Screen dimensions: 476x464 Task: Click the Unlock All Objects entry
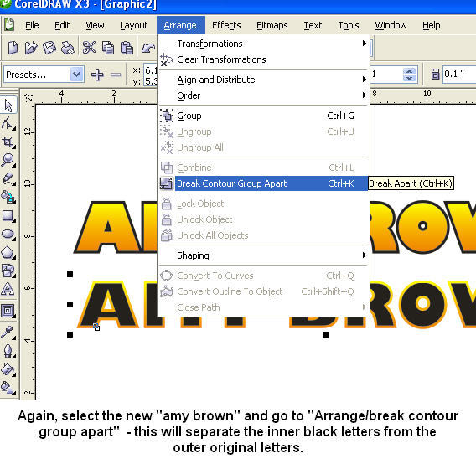tap(263, 235)
